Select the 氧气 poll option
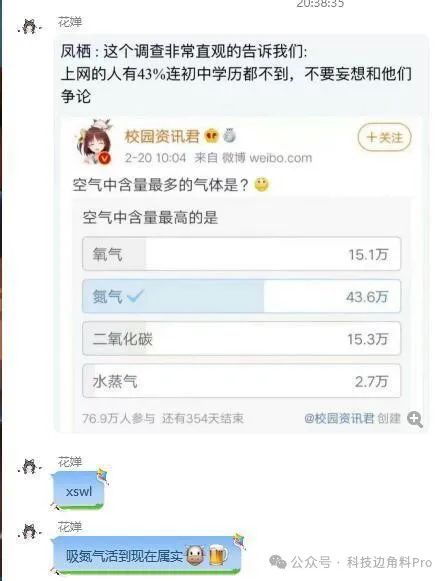Screen dimensions: 446x581 click(242, 254)
